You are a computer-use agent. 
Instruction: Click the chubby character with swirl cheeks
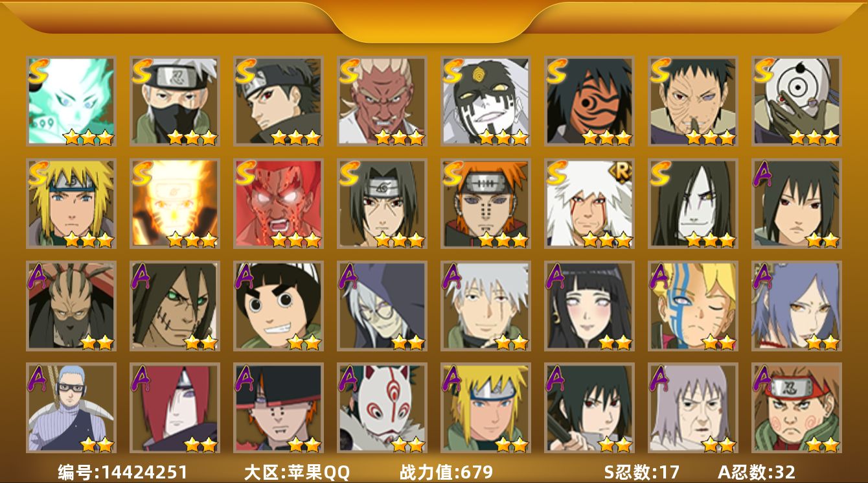797,408
